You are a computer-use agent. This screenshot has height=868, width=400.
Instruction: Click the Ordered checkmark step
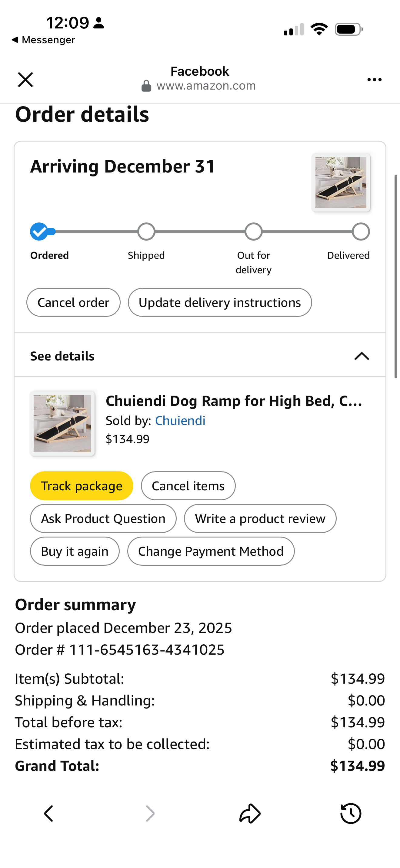(x=39, y=232)
